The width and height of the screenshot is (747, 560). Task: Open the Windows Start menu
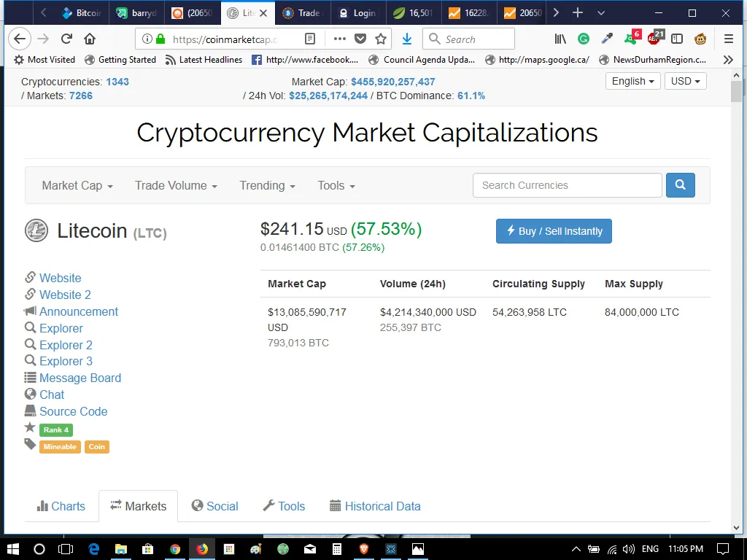click(x=13, y=549)
